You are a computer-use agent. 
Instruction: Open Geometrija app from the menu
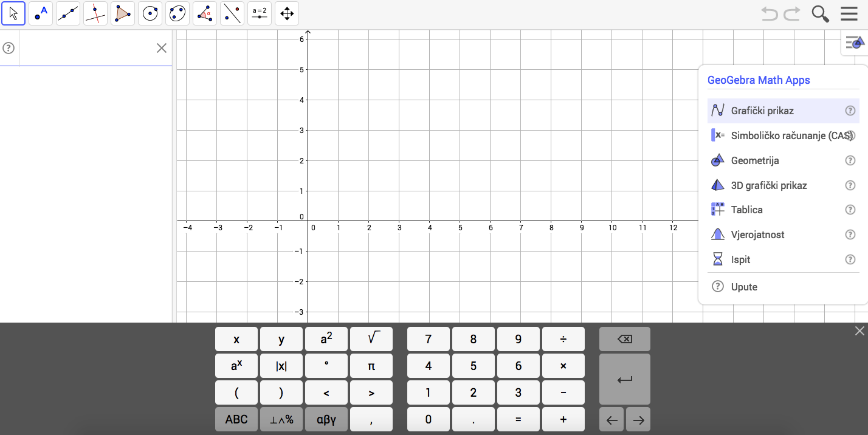754,160
